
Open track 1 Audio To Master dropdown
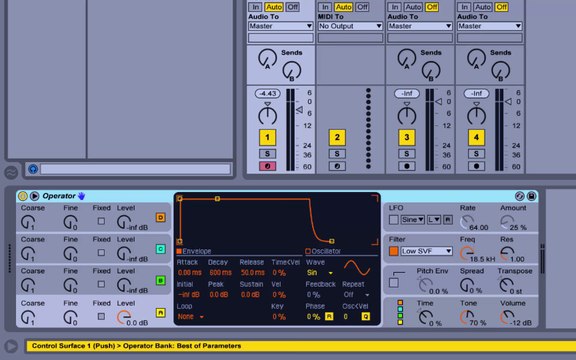pyautogui.click(x=281, y=26)
